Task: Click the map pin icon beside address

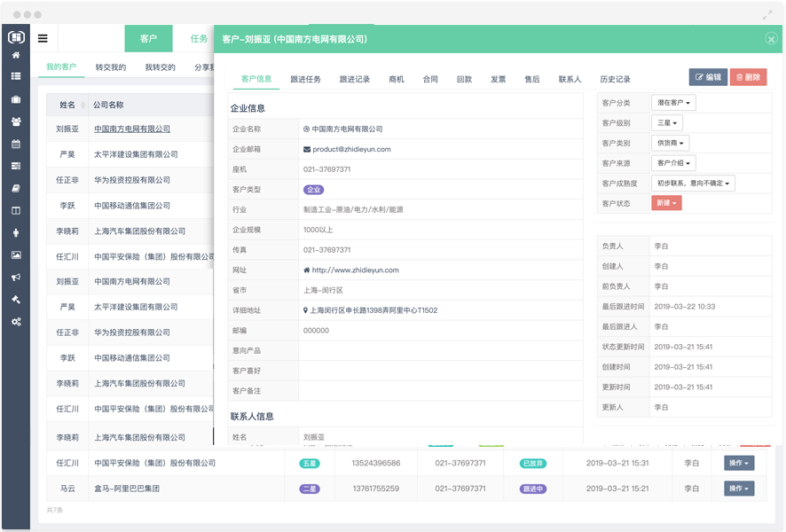Action: pos(305,310)
